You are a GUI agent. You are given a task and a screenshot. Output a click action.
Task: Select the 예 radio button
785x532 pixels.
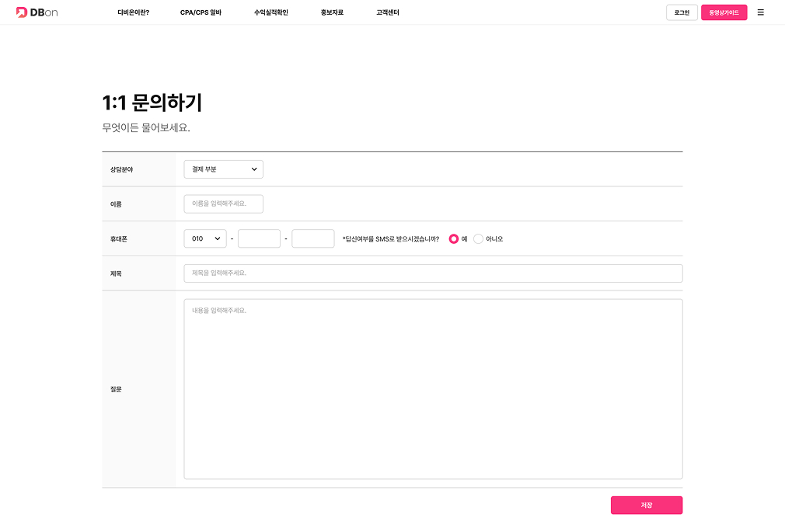pyautogui.click(x=454, y=239)
